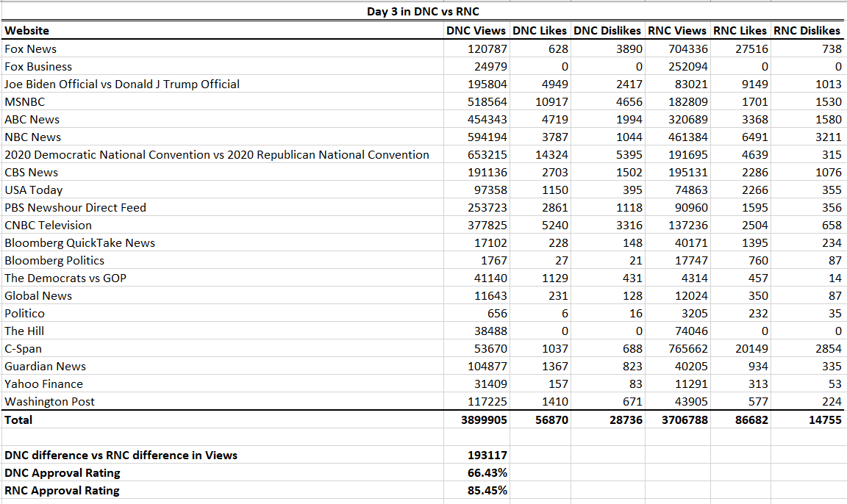This screenshot has width=847, height=504.
Task: Select the DNC approval value 66.43%
Action: click(x=476, y=472)
